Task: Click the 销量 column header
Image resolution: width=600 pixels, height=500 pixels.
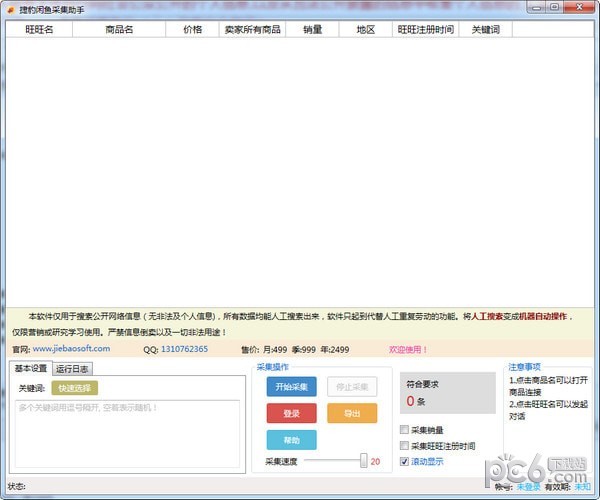Action: click(x=312, y=29)
